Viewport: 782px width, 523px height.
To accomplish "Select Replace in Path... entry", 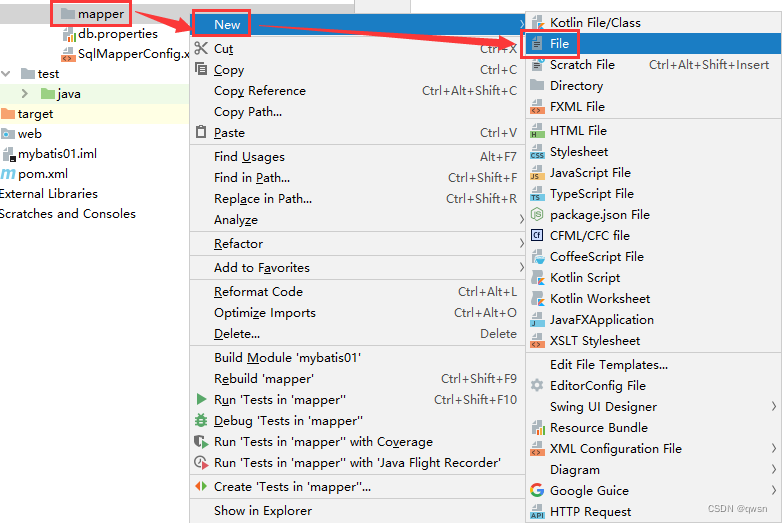I will (x=358, y=198).
